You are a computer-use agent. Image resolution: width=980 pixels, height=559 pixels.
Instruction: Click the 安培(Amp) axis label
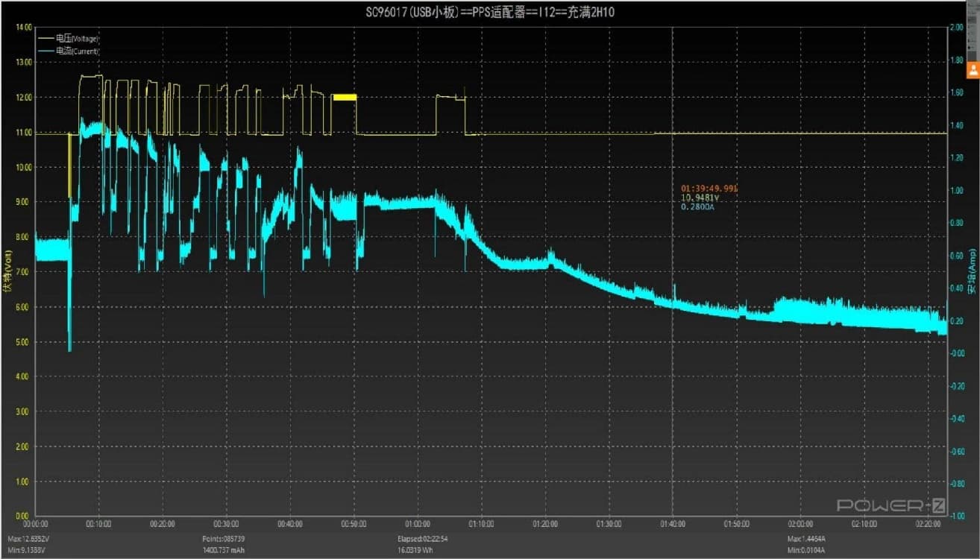[x=972, y=271]
